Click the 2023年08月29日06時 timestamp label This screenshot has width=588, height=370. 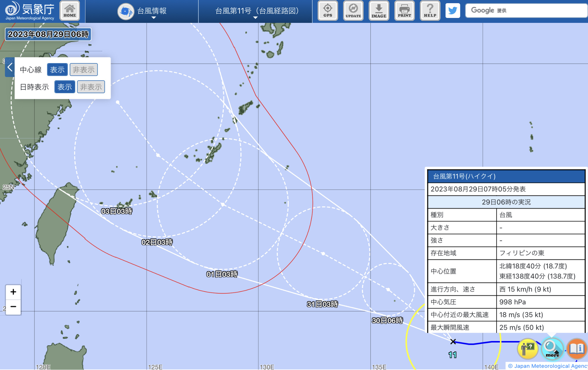[48, 34]
